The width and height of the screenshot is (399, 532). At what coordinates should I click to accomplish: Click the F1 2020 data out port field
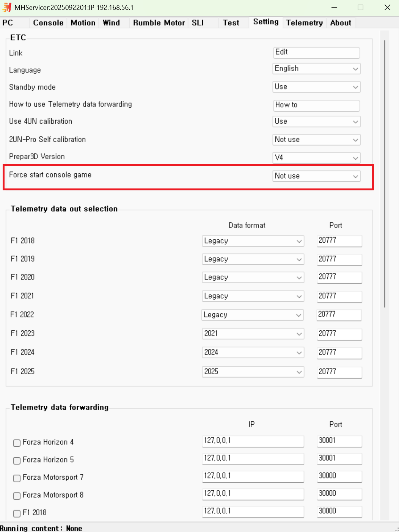tap(339, 277)
